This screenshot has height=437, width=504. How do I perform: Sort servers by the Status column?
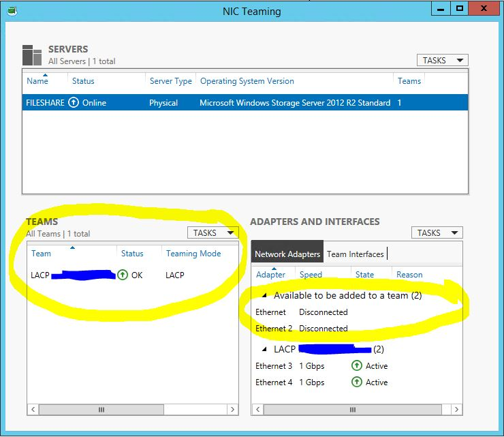pos(83,80)
